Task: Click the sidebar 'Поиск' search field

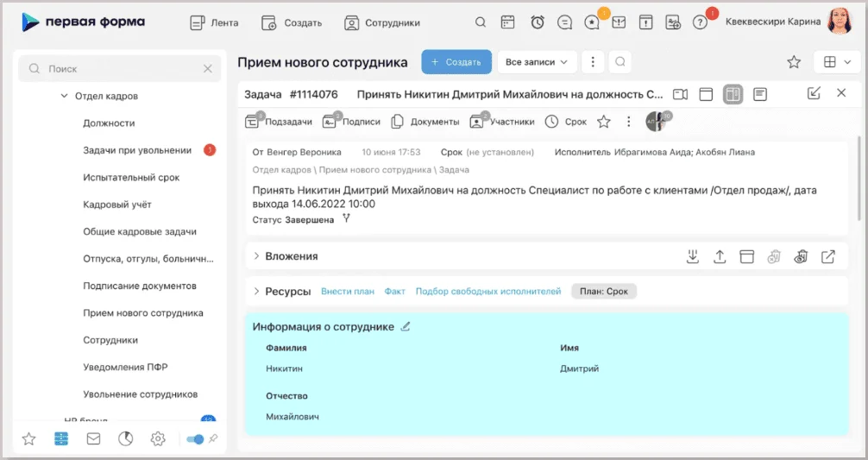Action: coord(121,68)
